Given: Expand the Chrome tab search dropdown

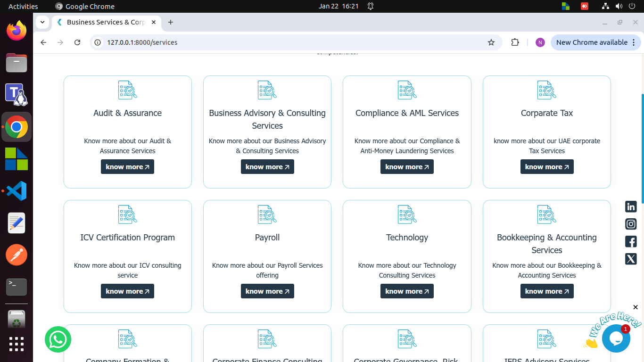Looking at the screenshot, I should pos(42,22).
